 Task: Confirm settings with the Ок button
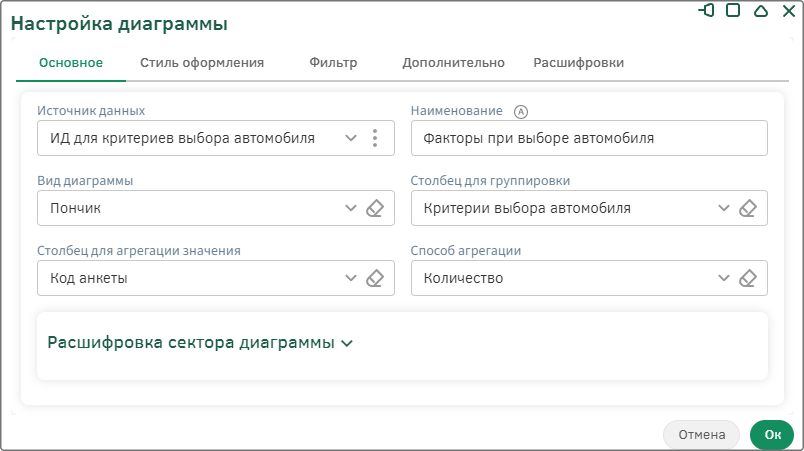point(772,435)
